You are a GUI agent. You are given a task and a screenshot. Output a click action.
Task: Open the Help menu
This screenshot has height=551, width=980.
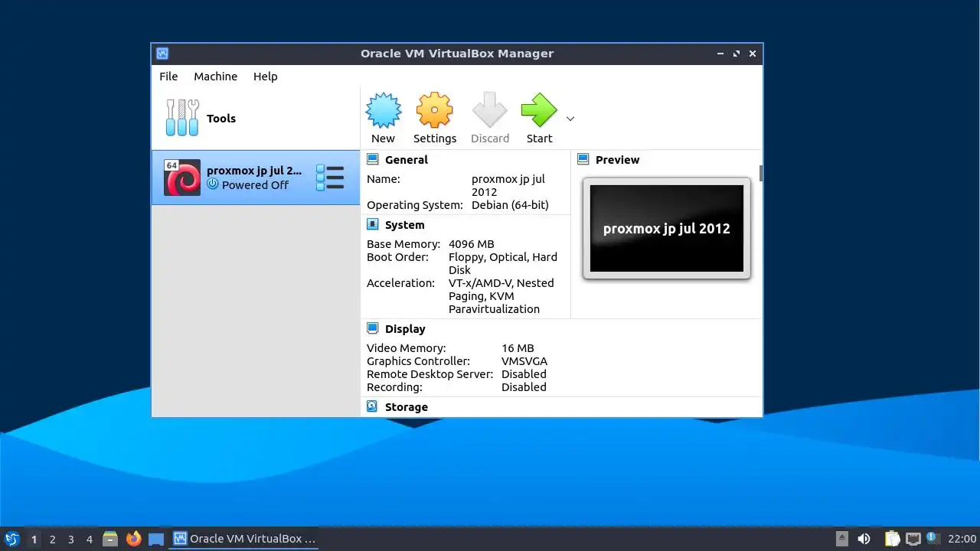point(266,77)
